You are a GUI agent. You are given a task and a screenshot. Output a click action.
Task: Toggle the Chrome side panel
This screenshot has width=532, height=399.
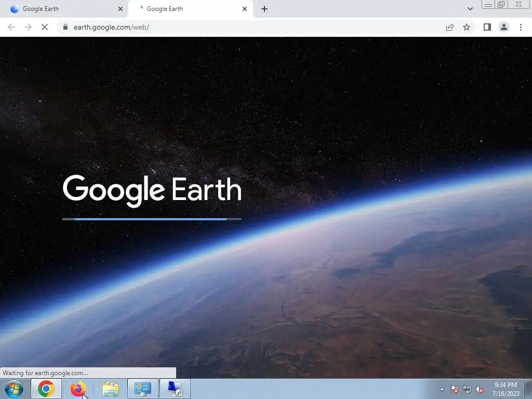click(x=487, y=27)
